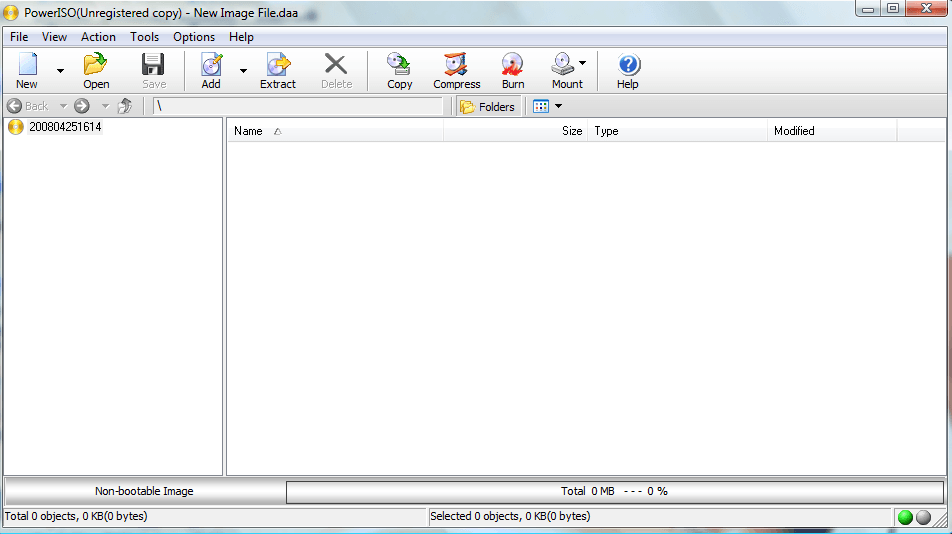The height and width of the screenshot is (534, 952).
Task: Expand the Add button dropdown arrow
Action: pos(243,70)
